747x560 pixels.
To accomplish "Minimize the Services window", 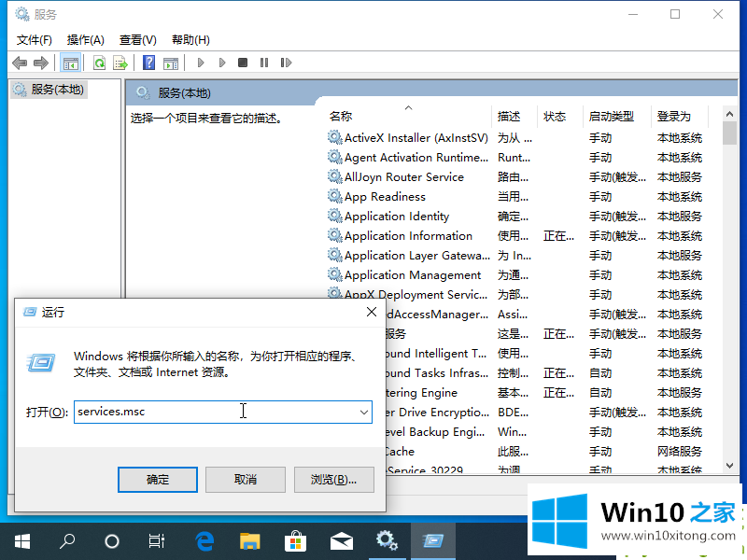I will click(633, 14).
